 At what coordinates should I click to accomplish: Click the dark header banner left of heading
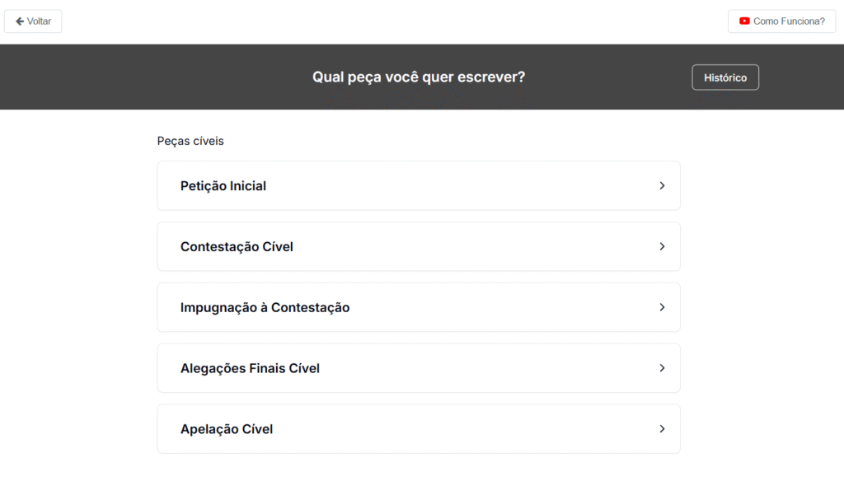pyautogui.click(x=148, y=77)
